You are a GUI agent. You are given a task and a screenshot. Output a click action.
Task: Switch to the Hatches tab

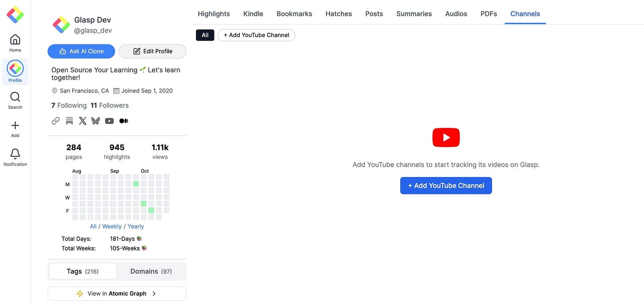(339, 14)
